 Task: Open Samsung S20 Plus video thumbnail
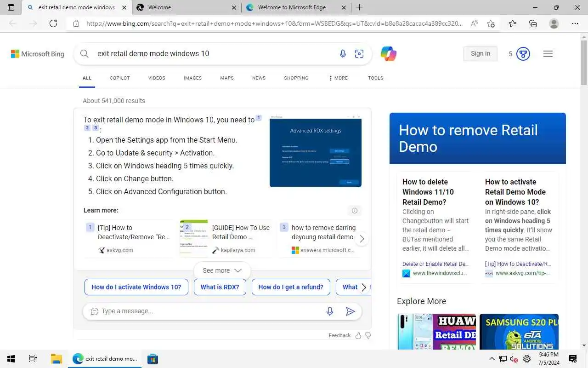pyautogui.click(x=519, y=332)
